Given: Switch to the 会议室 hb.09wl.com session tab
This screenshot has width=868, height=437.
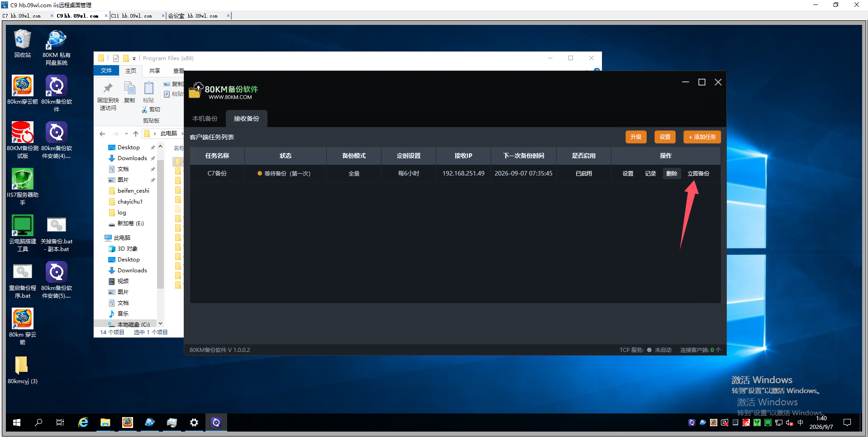Looking at the screenshot, I should (193, 16).
